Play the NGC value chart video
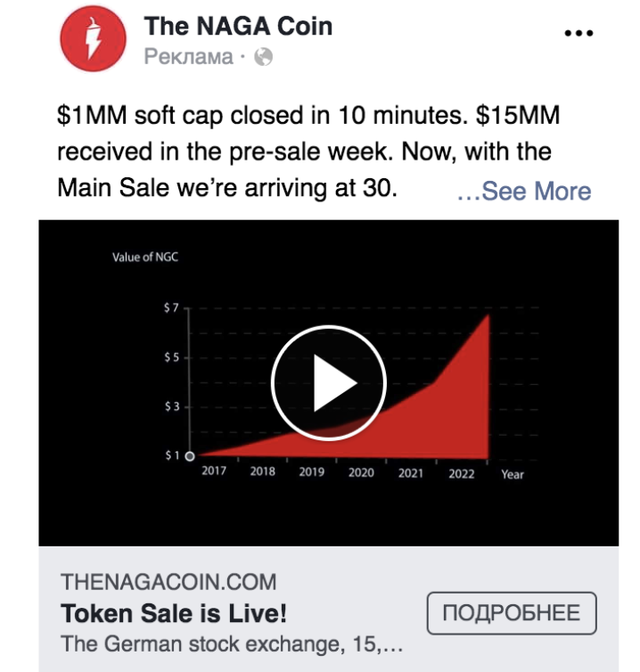 [x=329, y=382]
